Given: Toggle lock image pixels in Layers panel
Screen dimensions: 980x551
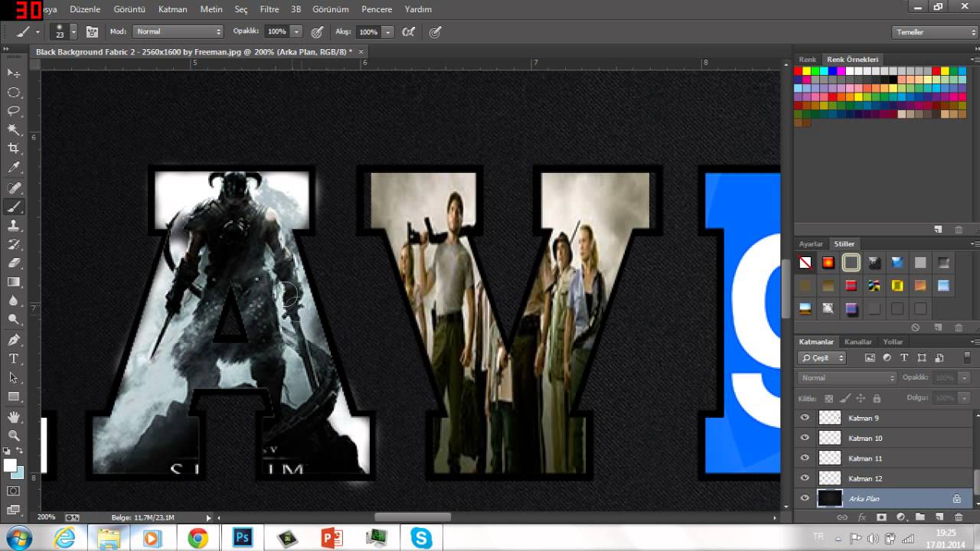Looking at the screenshot, I should coord(844,399).
